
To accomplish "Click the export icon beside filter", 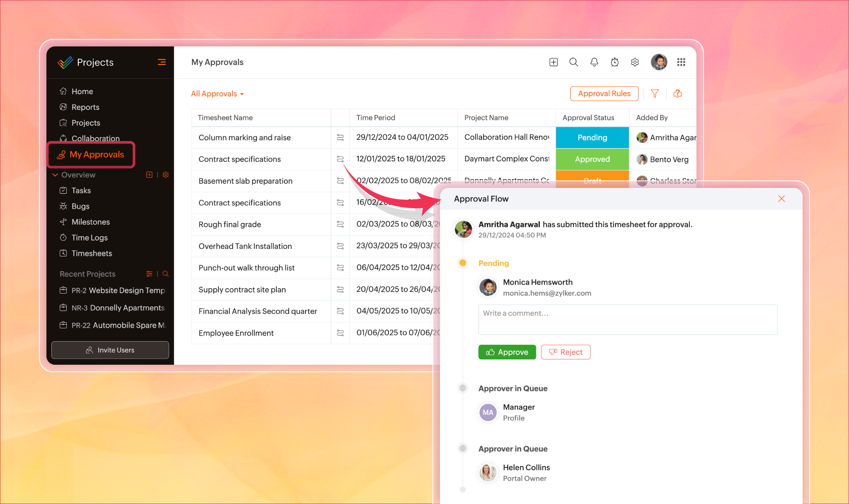I will coord(677,93).
